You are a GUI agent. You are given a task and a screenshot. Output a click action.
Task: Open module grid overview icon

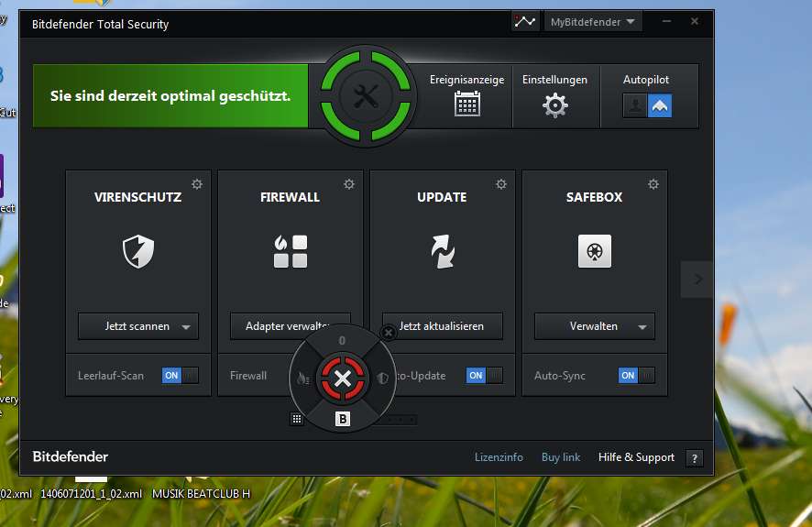(x=296, y=419)
